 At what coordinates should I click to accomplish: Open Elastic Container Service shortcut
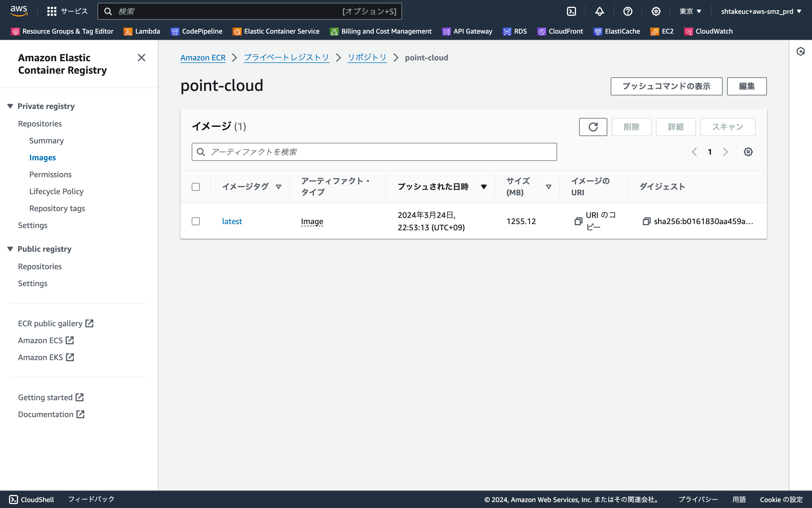coord(276,31)
